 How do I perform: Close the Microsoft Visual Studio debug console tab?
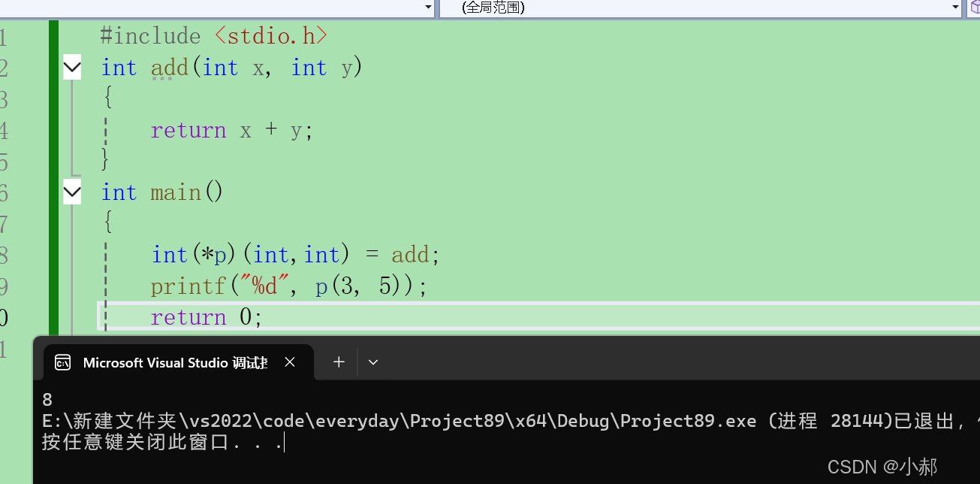290,362
